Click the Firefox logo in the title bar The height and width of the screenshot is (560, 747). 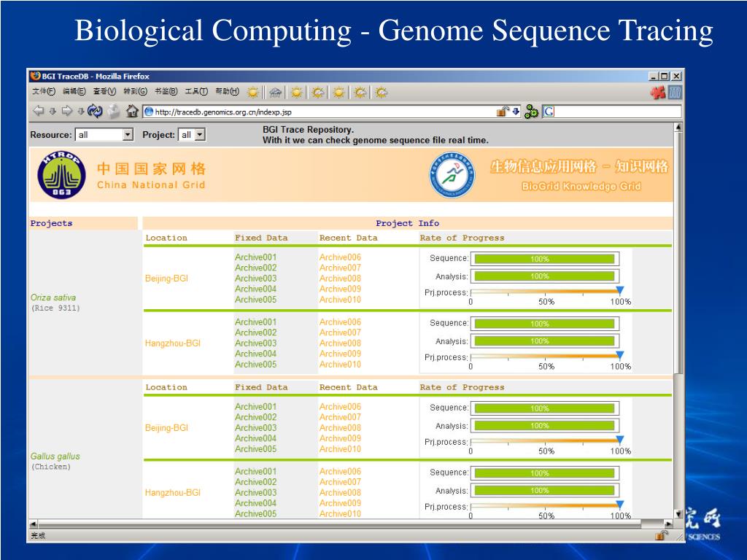coord(35,76)
